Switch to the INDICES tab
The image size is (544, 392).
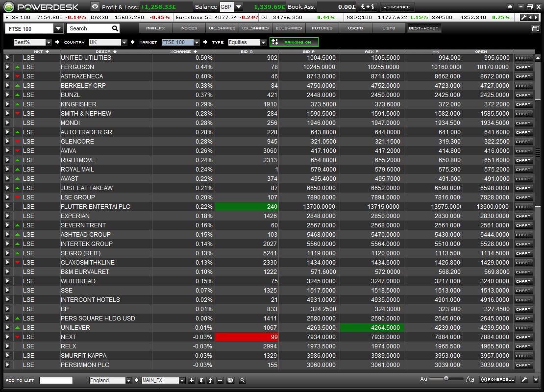pos(189,28)
